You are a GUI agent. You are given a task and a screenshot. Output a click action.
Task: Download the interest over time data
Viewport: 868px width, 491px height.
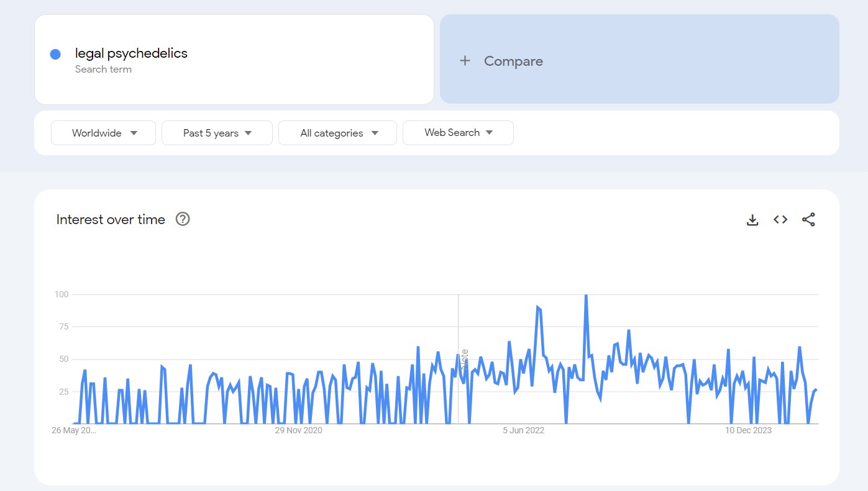pos(752,220)
